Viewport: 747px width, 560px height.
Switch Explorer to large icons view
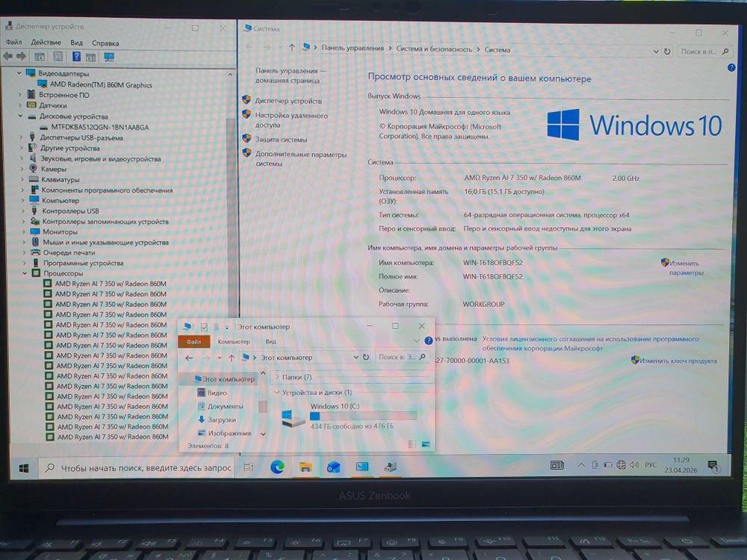pos(426,444)
